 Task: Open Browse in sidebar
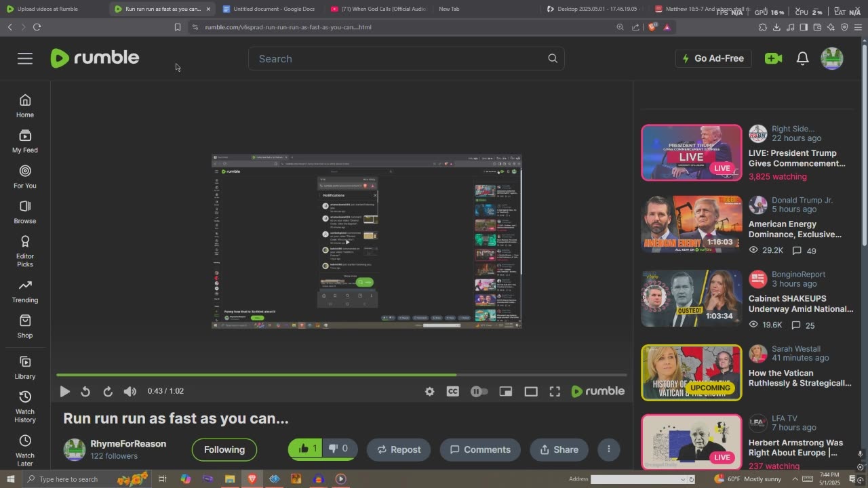coord(25,212)
